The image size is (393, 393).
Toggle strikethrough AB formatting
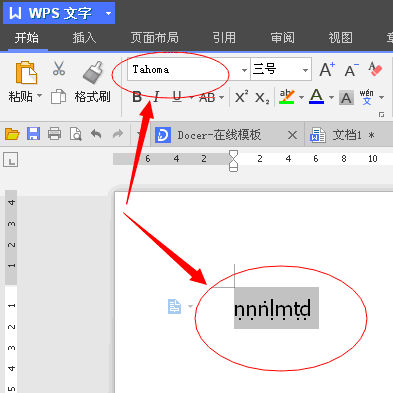[x=207, y=98]
